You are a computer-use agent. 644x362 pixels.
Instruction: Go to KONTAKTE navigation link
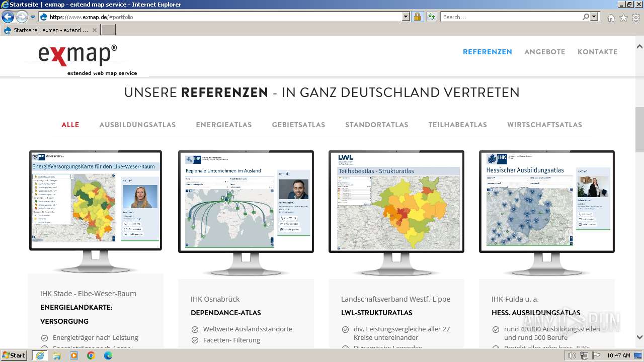coord(597,52)
